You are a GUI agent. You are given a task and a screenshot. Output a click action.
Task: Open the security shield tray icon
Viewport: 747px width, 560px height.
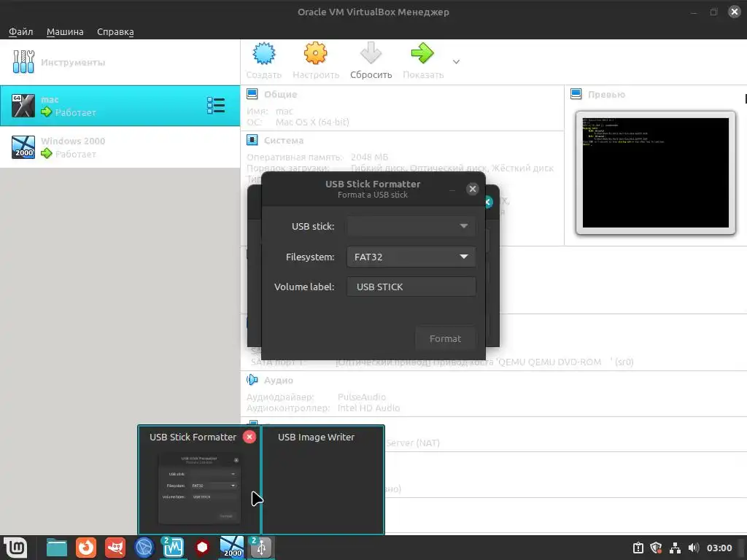point(656,548)
